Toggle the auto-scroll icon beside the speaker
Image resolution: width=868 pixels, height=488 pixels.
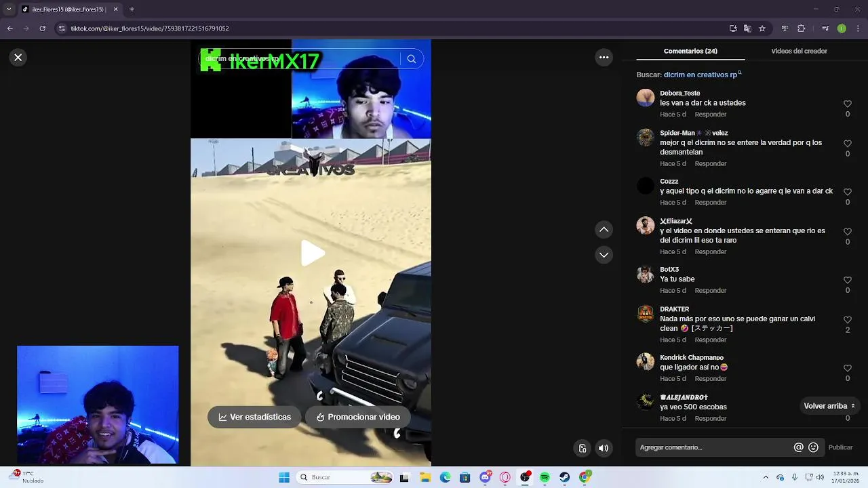(x=583, y=448)
